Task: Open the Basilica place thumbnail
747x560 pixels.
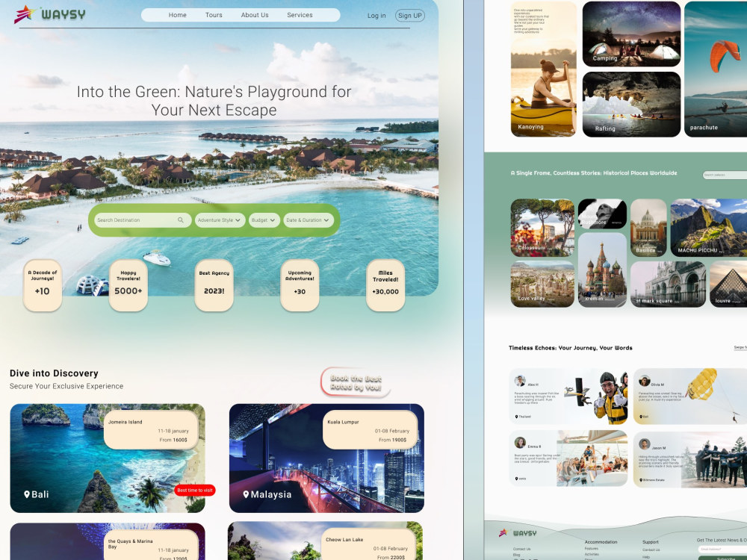Action: pyautogui.click(x=648, y=228)
